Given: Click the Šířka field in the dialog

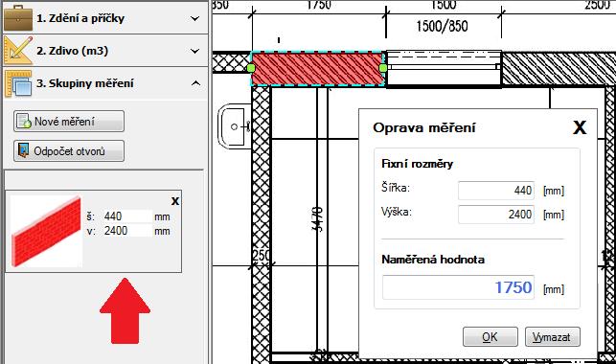Looking at the screenshot, I should 496,191.
